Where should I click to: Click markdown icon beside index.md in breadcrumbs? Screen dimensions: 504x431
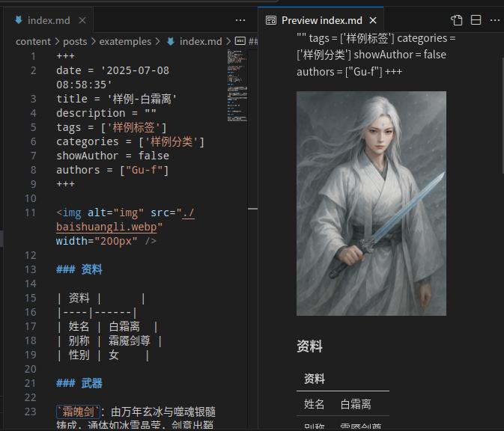[x=171, y=41]
